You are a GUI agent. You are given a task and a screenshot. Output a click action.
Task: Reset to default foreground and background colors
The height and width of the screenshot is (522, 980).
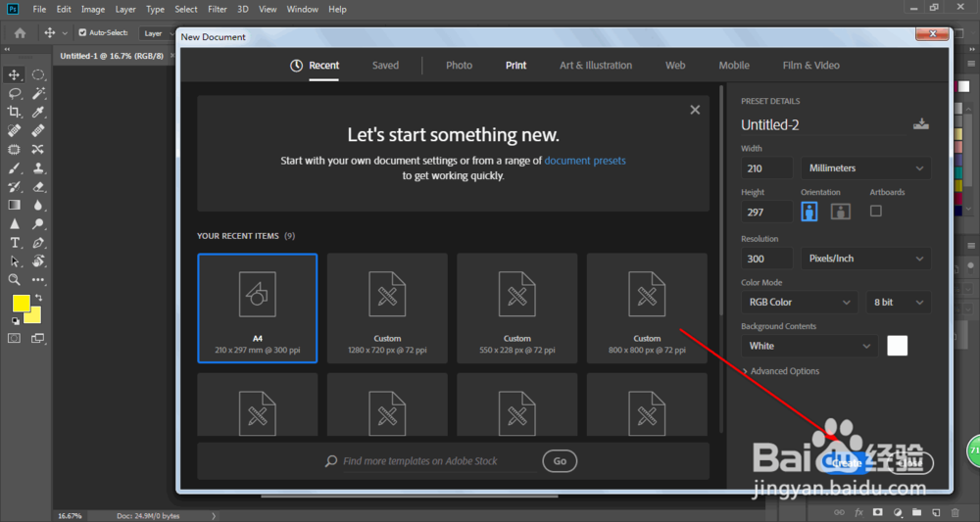click(15, 321)
